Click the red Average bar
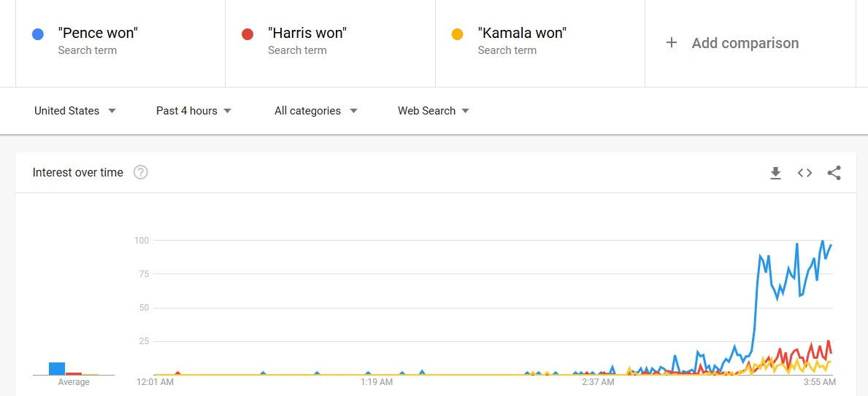This screenshot has width=868, height=396. point(74,373)
